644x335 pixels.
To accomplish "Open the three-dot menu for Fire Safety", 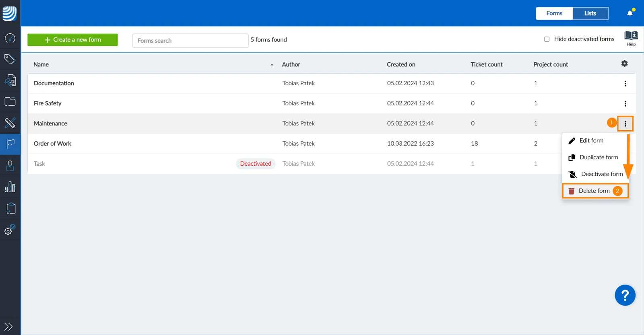I will coord(625,104).
